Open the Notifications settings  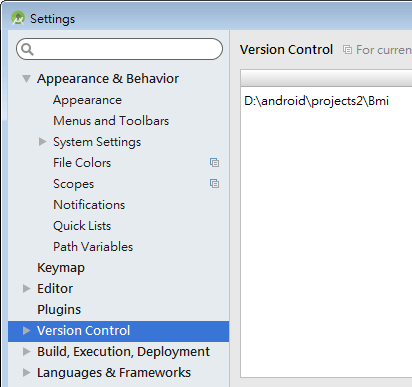[x=89, y=205]
